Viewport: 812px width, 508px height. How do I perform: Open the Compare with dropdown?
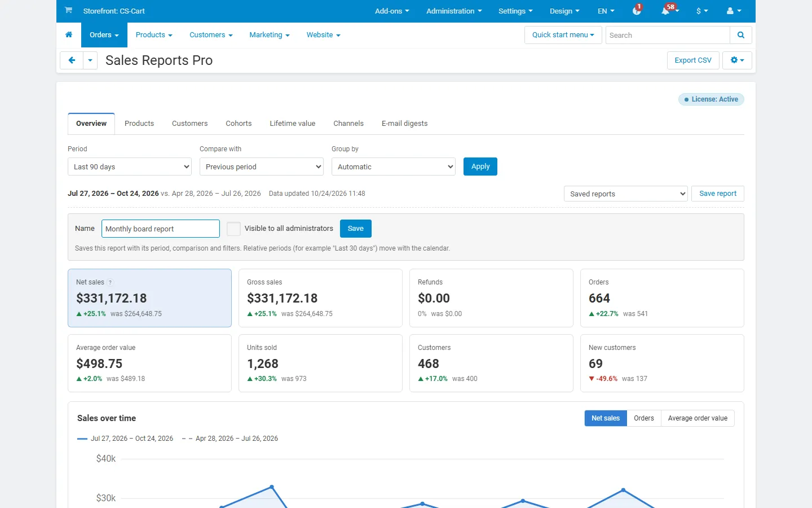[262, 167]
